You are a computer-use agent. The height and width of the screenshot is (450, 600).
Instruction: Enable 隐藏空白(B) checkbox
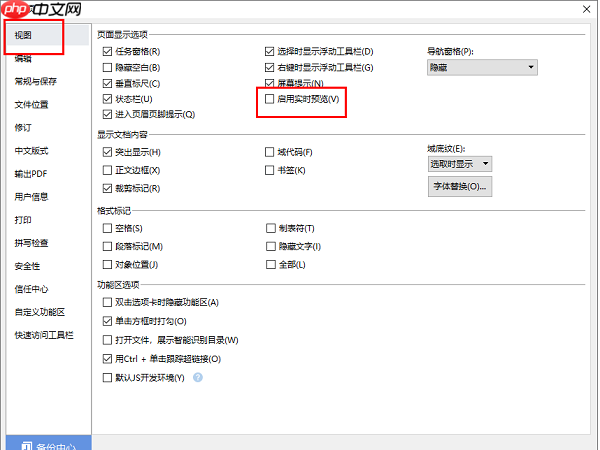point(107,68)
